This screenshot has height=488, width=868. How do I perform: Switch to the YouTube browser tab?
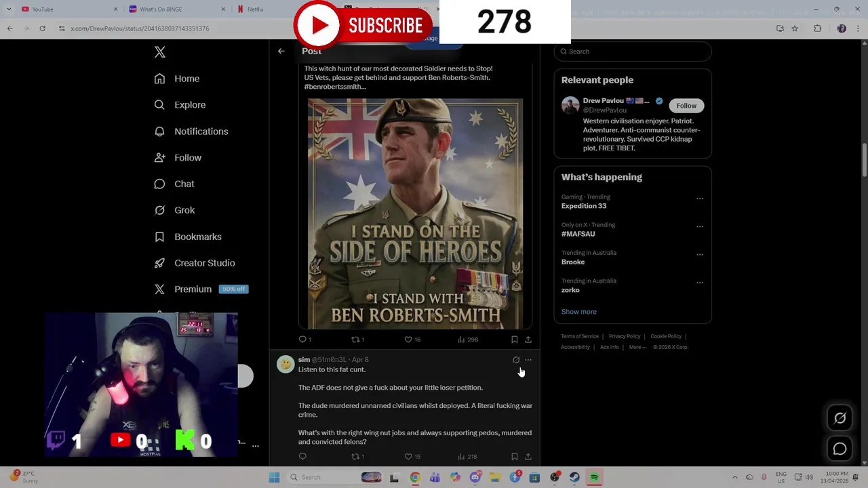click(x=68, y=9)
